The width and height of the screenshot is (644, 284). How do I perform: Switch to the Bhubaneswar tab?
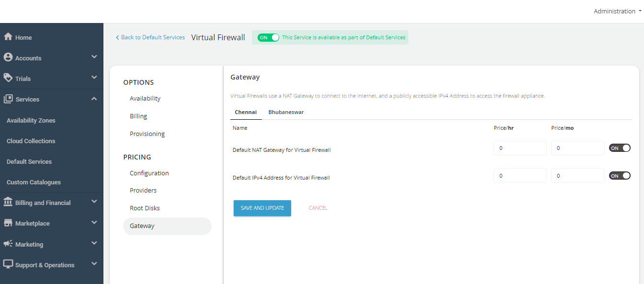tap(286, 112)
